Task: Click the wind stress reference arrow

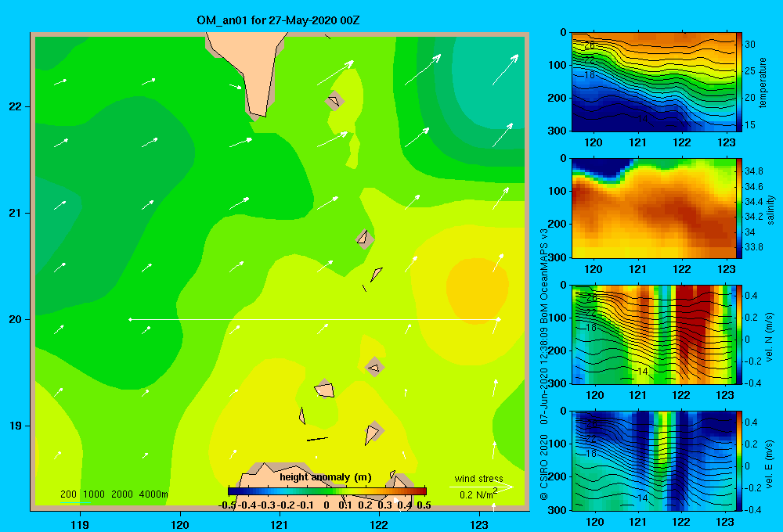Action: click(481, 487)
